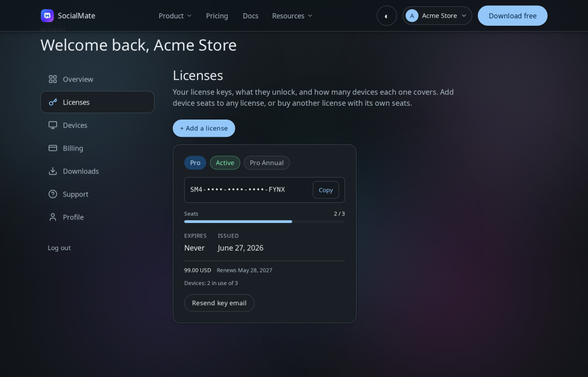Open the Acme Store account dropdown
This screenshot has width=588, height=377.
[437, 16]
